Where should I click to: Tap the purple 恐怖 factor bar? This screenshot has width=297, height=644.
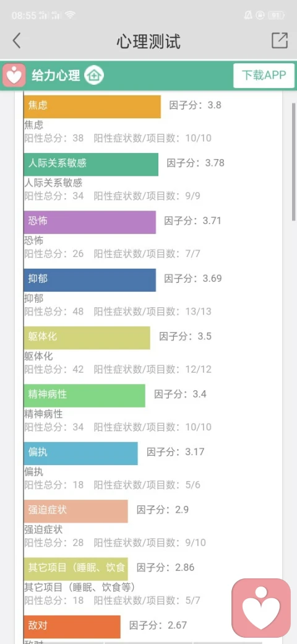tap(90, 222)
